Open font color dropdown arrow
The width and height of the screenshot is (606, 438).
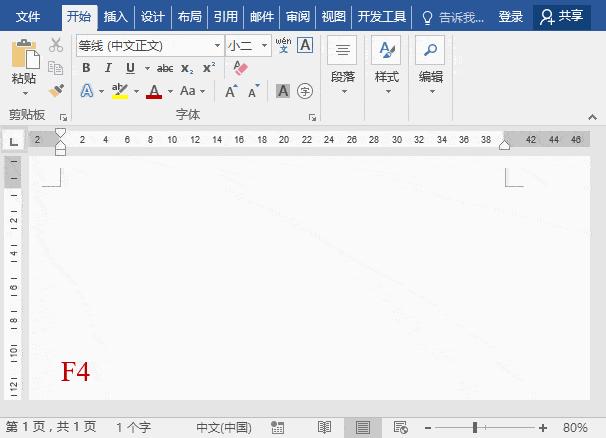tap(170, 92)
